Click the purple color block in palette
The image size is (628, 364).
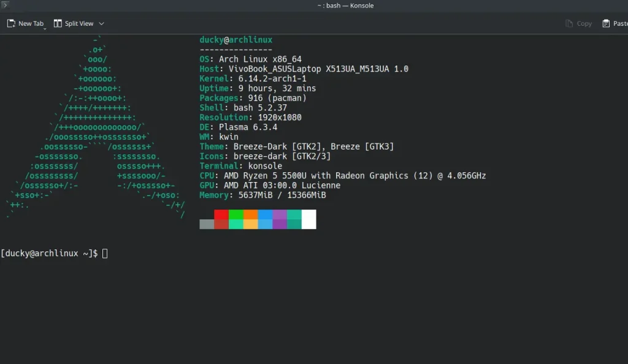280,219
